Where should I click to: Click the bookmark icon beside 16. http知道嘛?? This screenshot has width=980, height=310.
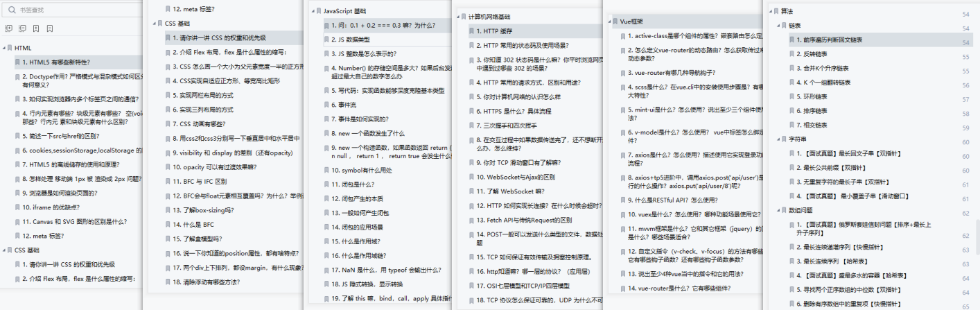tap(471, 272)
